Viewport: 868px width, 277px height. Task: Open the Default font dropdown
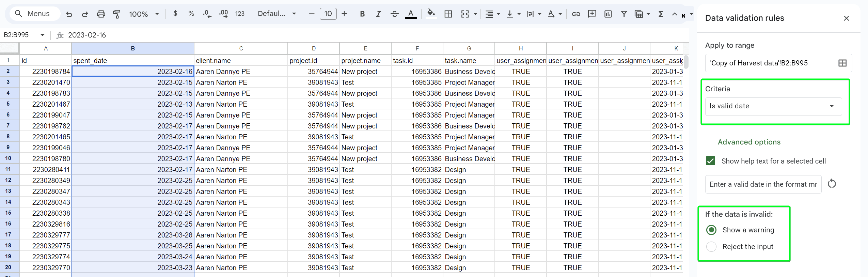coord(277,14)
